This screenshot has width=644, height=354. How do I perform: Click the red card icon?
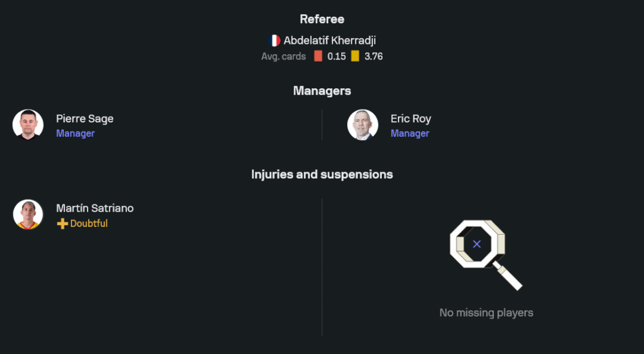point(318,56)
